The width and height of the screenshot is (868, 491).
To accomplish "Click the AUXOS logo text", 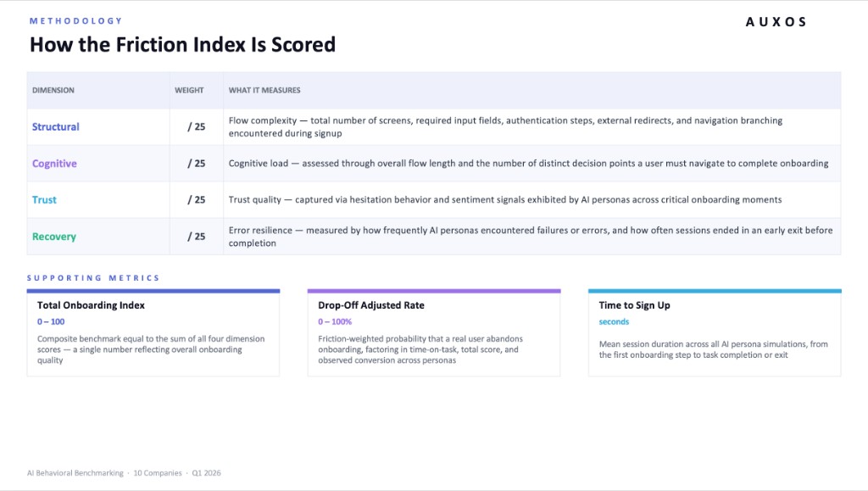I will pos(776,22).
